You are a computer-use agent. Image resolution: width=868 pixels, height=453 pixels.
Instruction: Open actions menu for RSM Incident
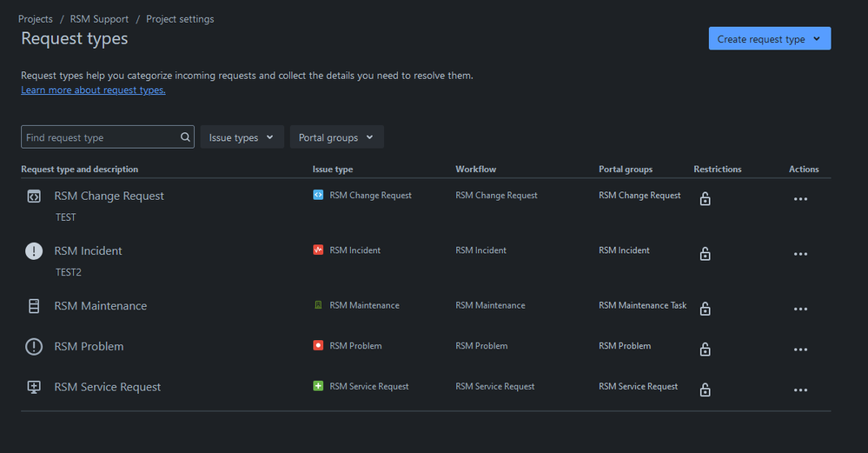(800, 254)
